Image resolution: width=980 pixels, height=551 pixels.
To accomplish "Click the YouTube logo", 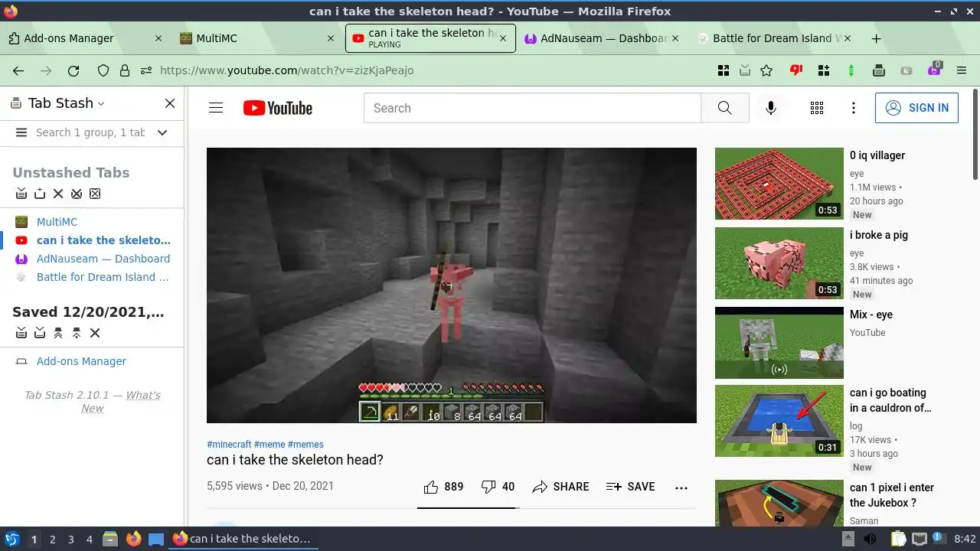I will point(278,108).
